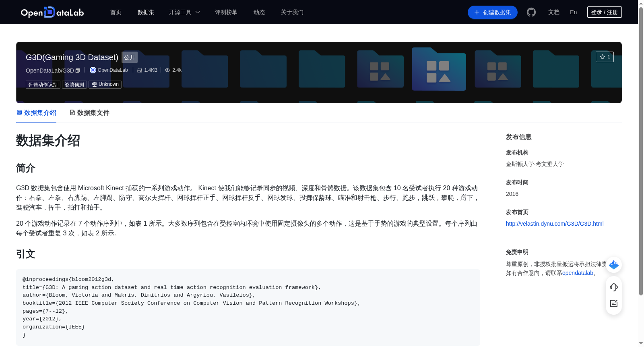Click the G3D(Gaming 3D Dataset) title
The width and height of the screenshot is (644, 347).
[x=72, y=57]
